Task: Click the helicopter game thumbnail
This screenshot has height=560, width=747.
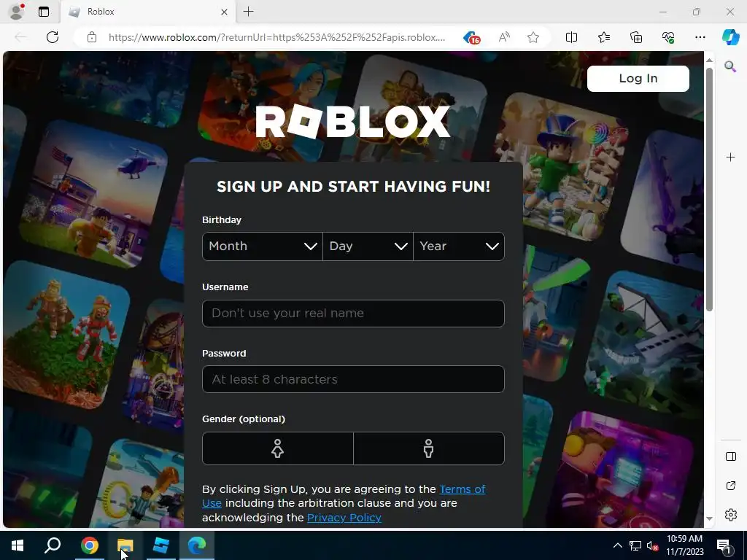Action: pyautogui.click(x=94, y=195)
